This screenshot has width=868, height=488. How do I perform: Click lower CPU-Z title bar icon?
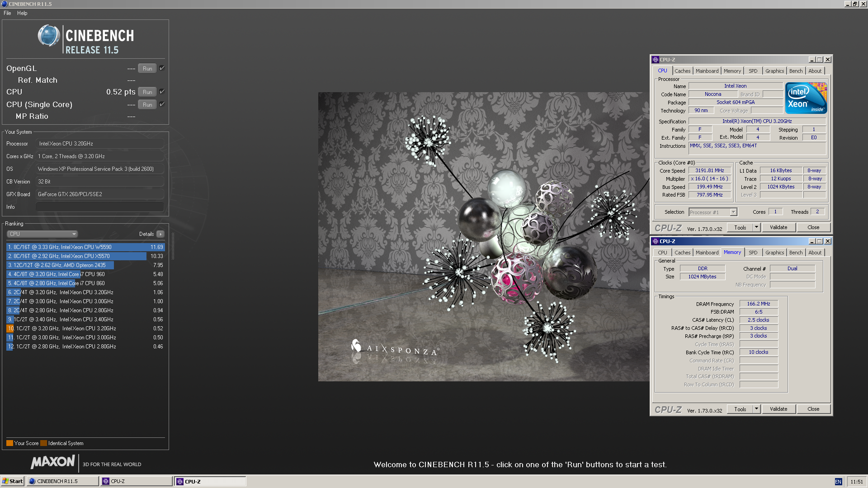pyautogui.click(x=655, y=241)
